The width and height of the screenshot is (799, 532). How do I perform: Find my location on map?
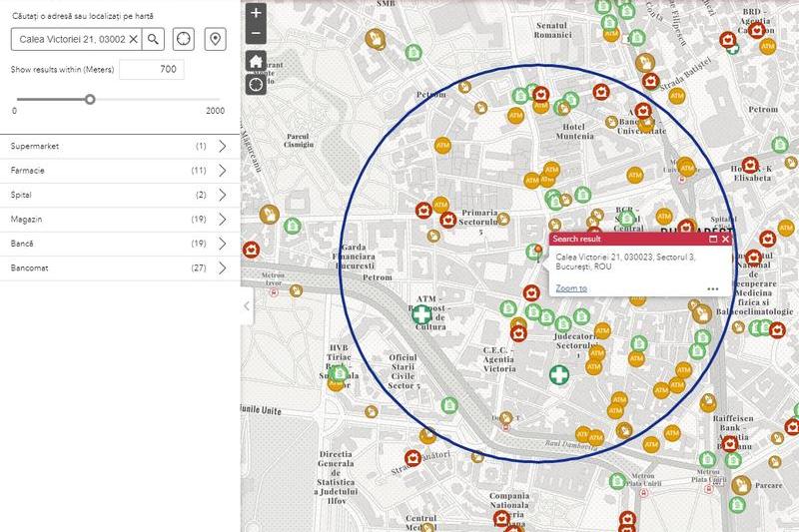[257, 84]
